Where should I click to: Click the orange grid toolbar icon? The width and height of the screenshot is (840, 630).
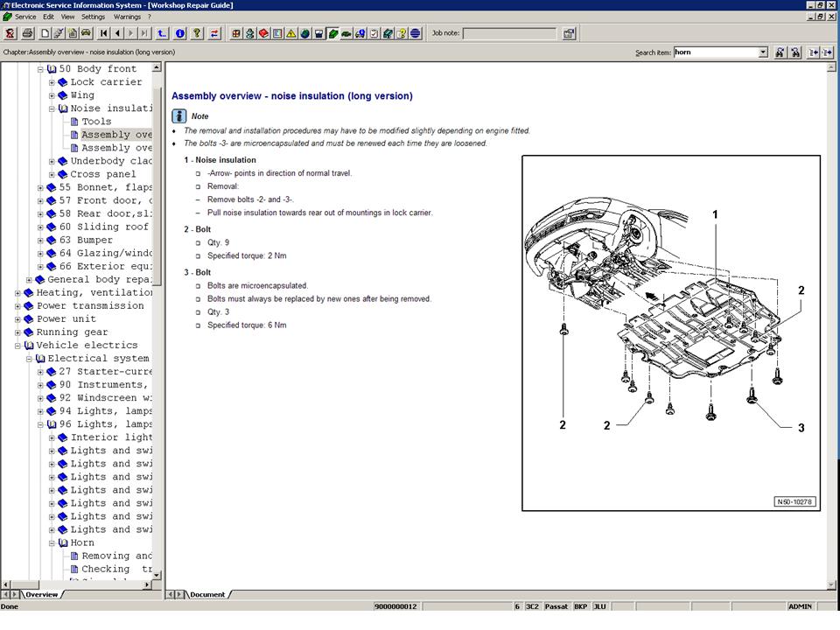point(235,33)
